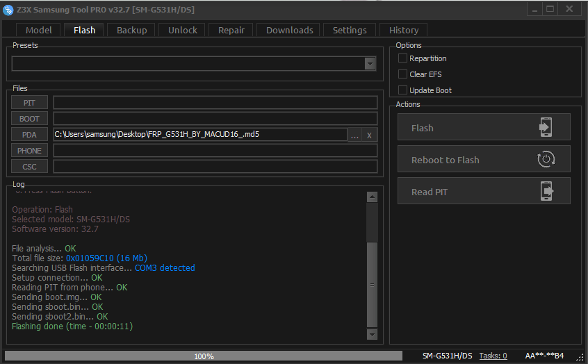Click the 'Flashing done' log line
This screenshot has width=588, height=364.
pyautogui.click(x=72, y=326)
